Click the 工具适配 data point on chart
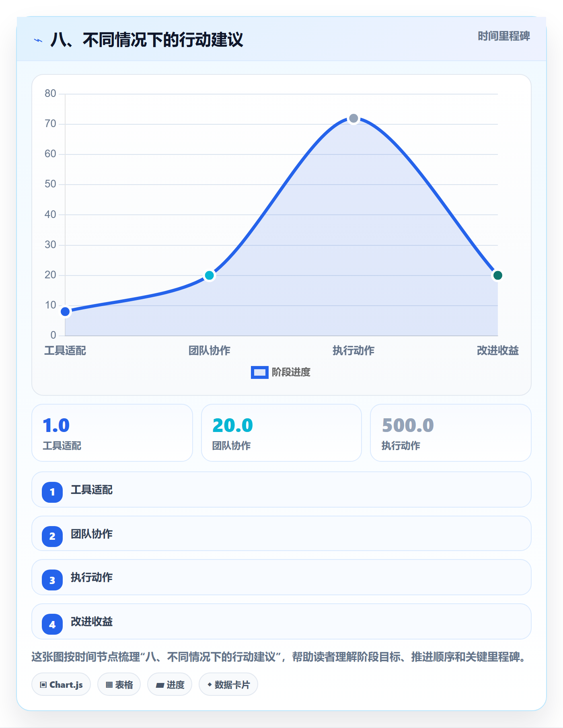This screenshot has width=563, height=728. [x=65, y=312]
